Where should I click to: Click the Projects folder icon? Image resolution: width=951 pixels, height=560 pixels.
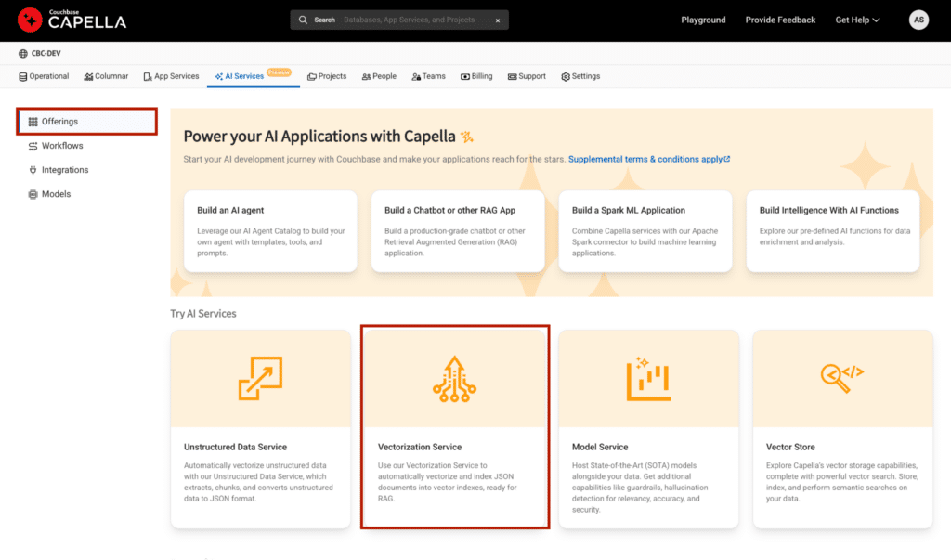coord(312,77)
